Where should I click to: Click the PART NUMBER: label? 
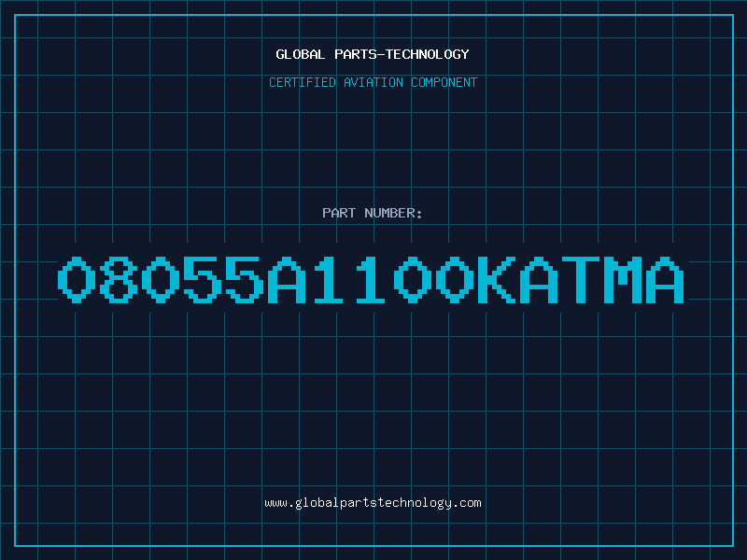(373, 213)
